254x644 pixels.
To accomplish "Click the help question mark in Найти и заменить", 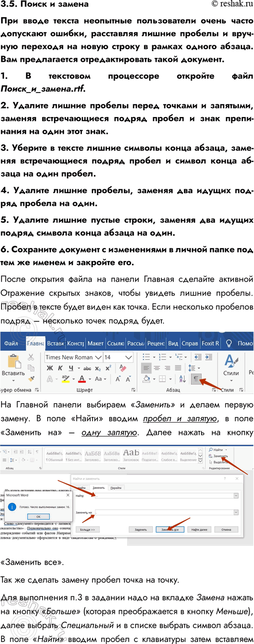I will [225, 478].
